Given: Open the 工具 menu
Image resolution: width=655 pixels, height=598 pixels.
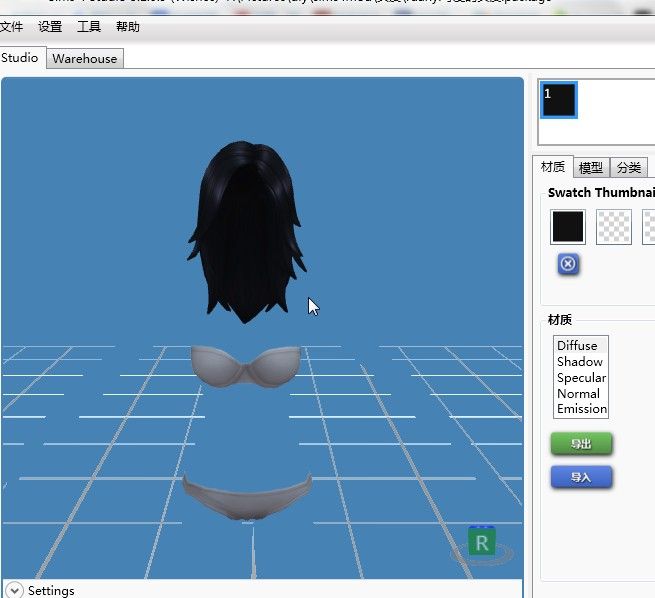Looking at the screenshot, I should pyautogui.click(x=89, y=27).
